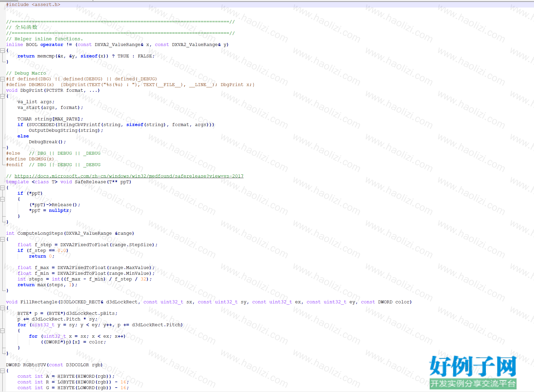Click the 'const int A = HIBYTE(HIWORD(rgb));' line
This screenshot has width=534, height=392.
[x=66, y=376]
